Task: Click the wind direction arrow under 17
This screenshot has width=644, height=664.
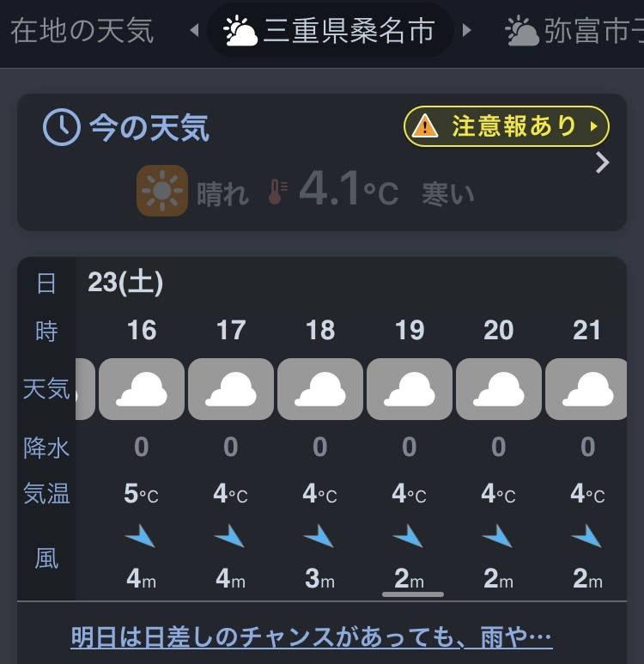Action: pyautogui.click(x=229, y=536)
